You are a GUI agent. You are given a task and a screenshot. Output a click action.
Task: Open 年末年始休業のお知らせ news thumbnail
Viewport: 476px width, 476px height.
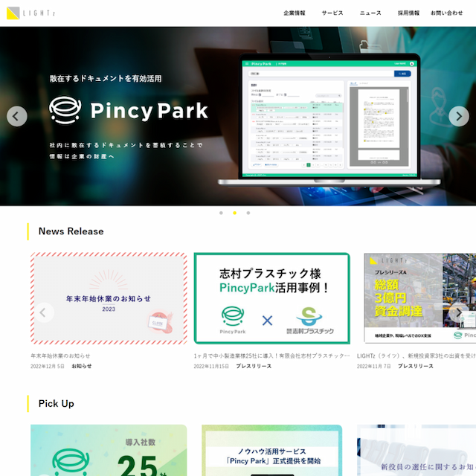(x=109, y=298)
